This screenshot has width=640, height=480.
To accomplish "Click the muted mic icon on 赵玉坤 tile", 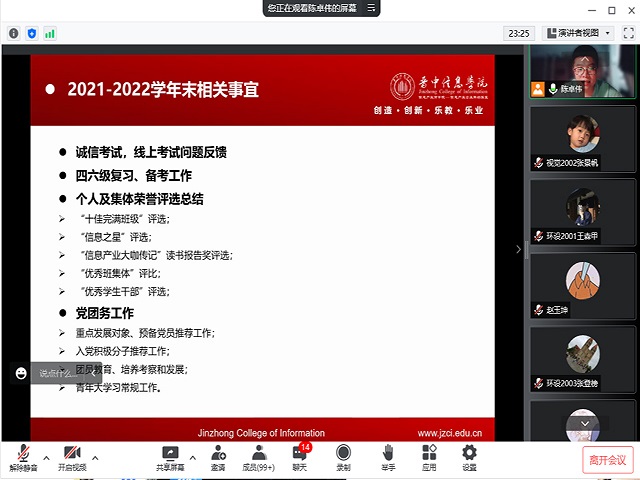I will (x=539, y=309).
